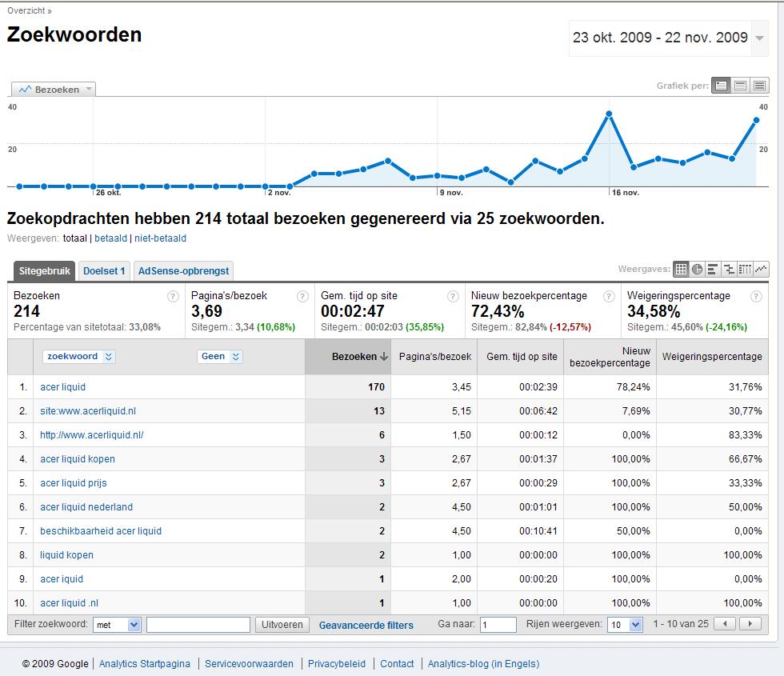Switch to comparison view icon
Viewport: 784px width, 676px height.
click(729, 269)
